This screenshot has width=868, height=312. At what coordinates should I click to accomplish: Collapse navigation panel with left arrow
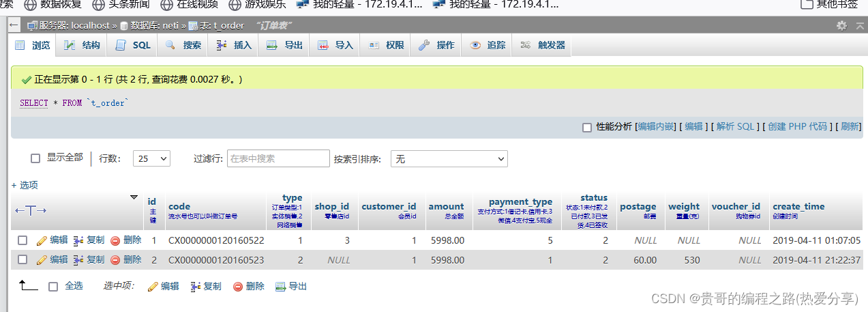[x=14, y=25]
